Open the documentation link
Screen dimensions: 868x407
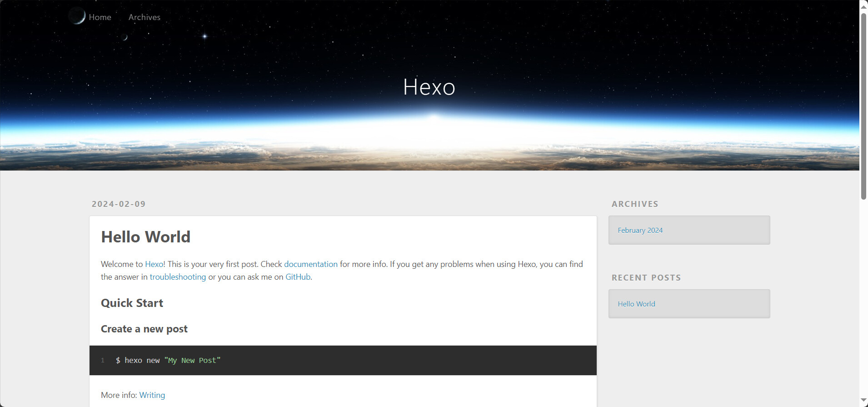click(311, 264)
